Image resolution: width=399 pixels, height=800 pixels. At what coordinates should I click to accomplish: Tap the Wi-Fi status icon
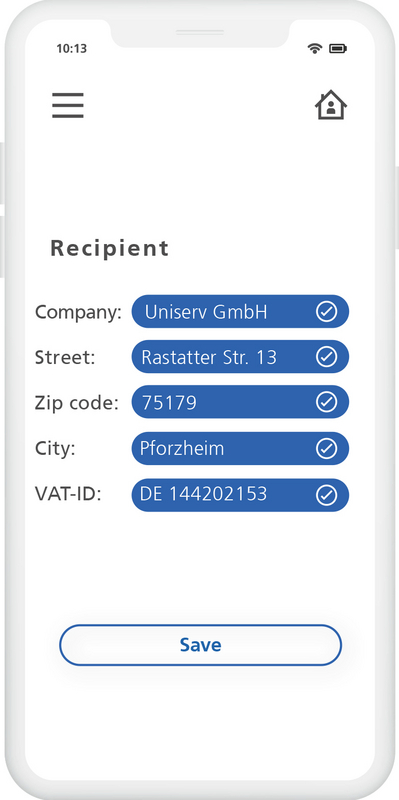pyautogui.click(x=315, y=48)
